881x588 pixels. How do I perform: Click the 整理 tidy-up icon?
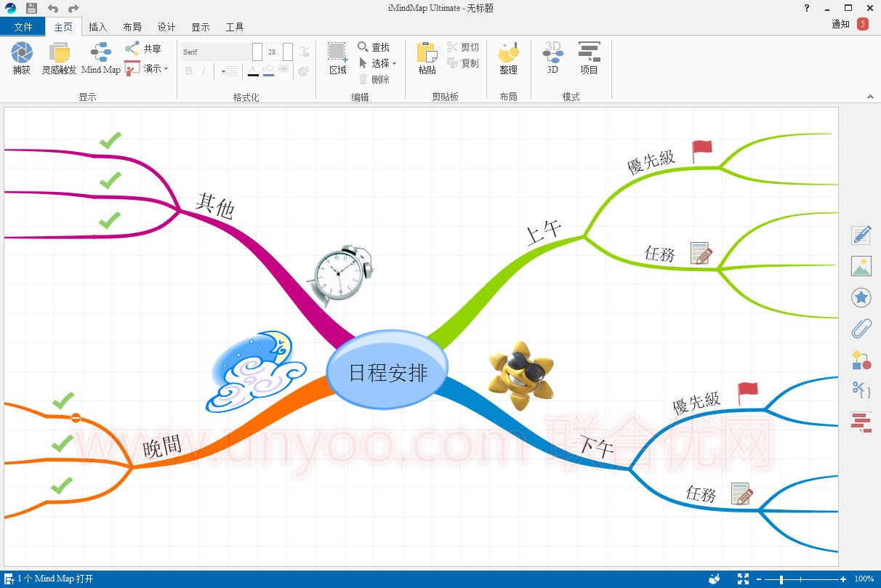(508, 52)
